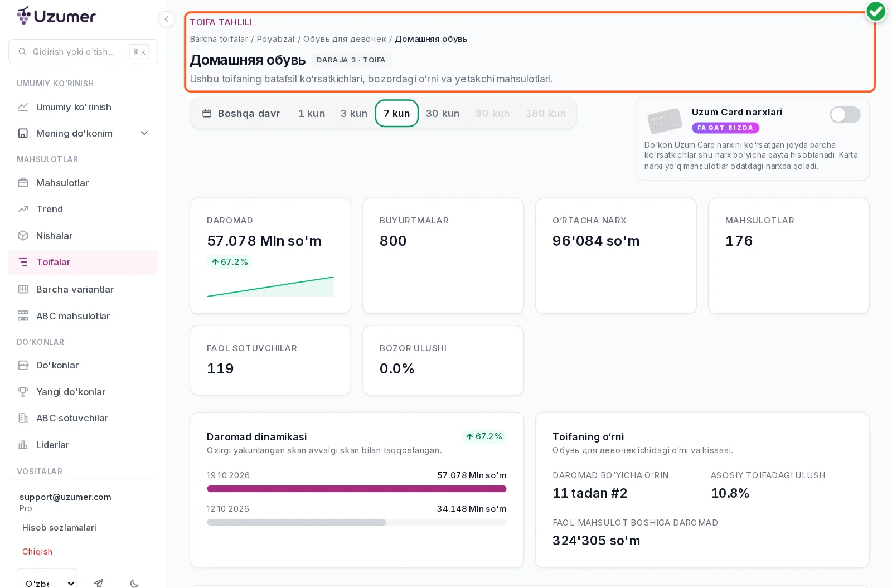
Task: Click the Uzumer logo
Action: [56, 16]
